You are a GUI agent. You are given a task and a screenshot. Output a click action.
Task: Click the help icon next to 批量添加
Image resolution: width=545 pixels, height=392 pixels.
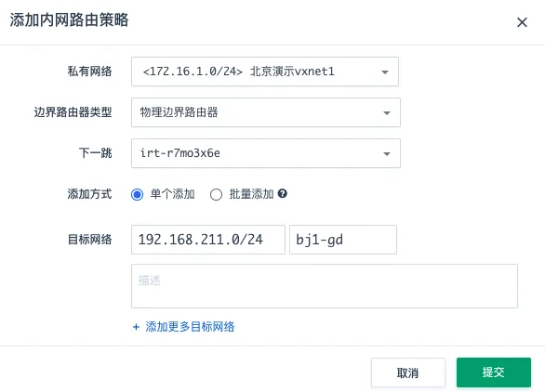click(x=282, y=193)
